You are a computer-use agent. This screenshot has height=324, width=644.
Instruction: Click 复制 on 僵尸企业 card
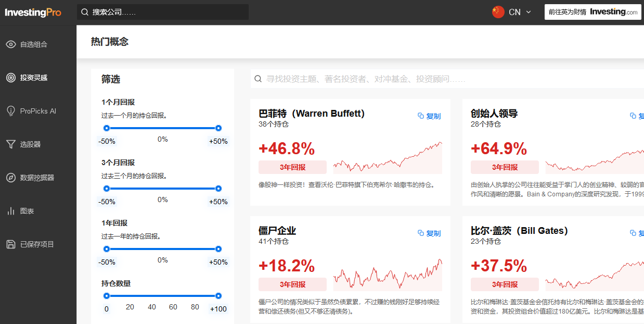pyautogui.click(x=429, y=233)
